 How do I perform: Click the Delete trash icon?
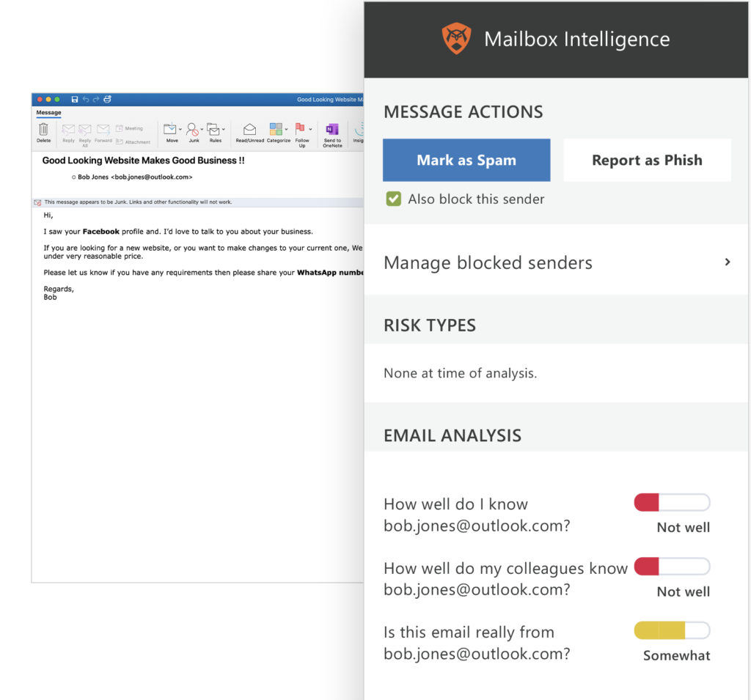(43, 129)
